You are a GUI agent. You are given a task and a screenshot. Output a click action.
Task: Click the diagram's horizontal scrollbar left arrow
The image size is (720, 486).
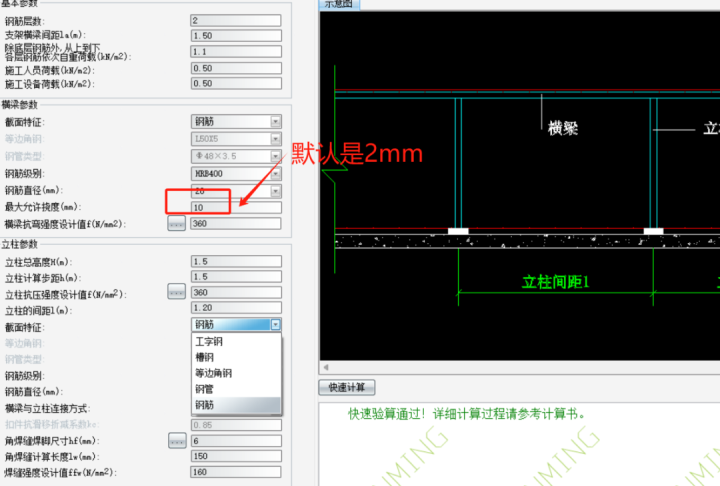(x=326, y=367)
